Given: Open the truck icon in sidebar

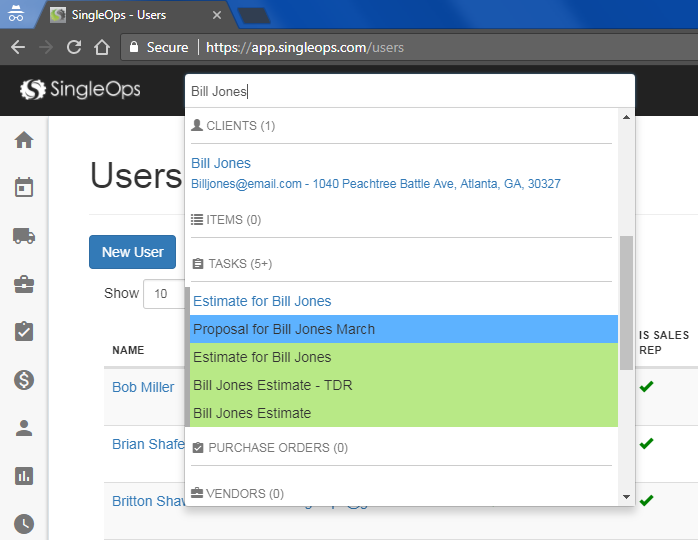Looking at the screenshot, I should coord(24,235).
